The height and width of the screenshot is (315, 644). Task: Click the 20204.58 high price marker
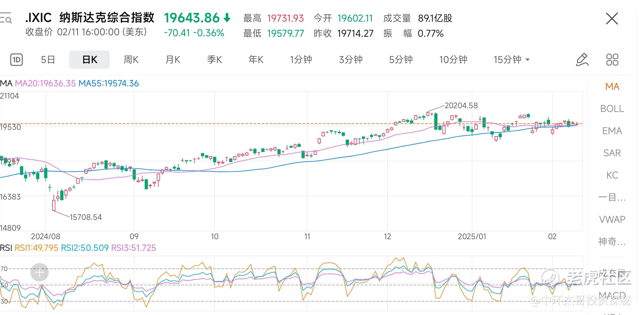(461, 106)
